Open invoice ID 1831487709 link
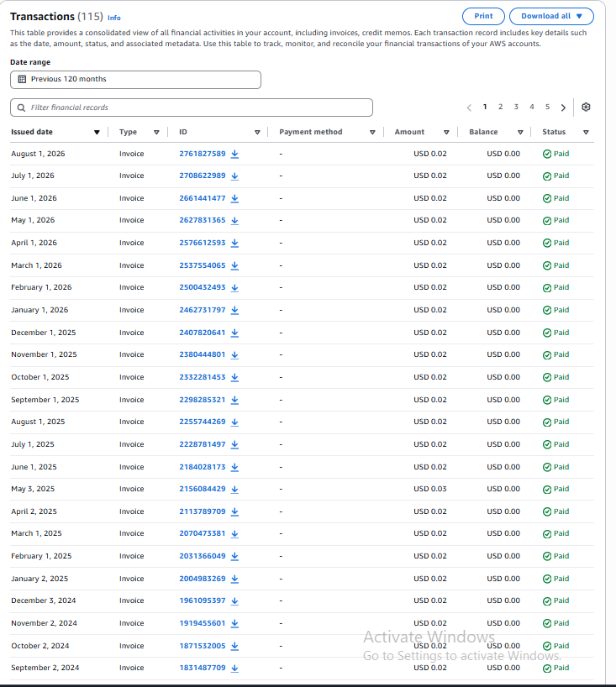This screenshot has width=616, height=687. (x=203, y=668)
